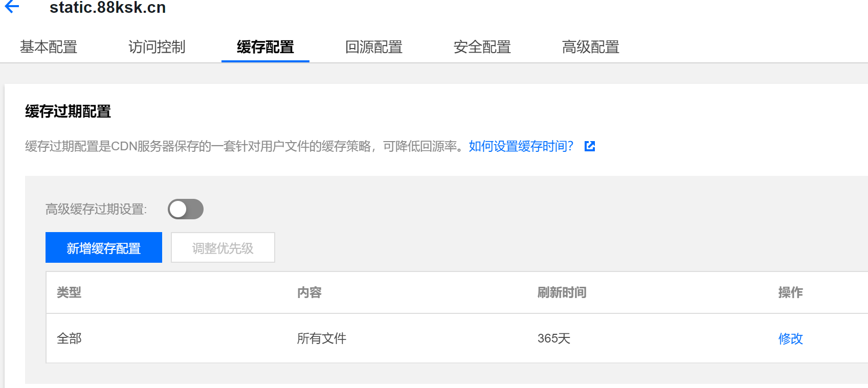Viewport: 868px width, 388px height.
Task: Switch to the 基本配置 tab
Action: coord(49,47)
